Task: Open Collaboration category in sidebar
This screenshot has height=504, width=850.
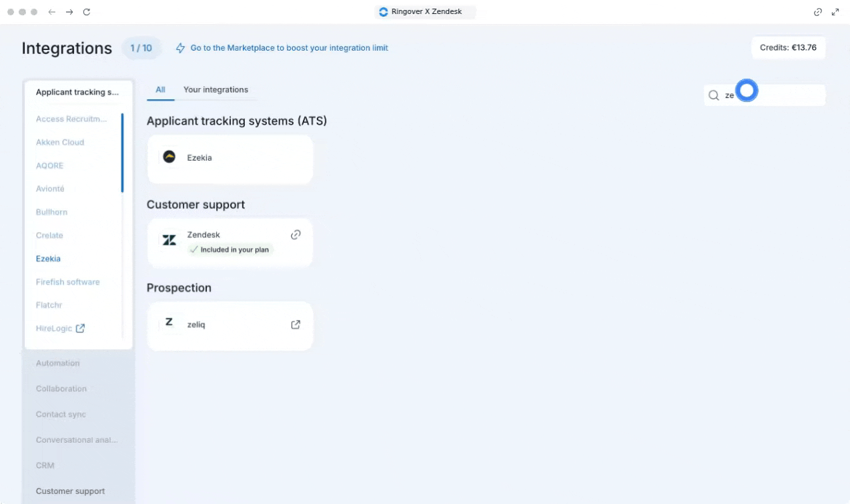Action: coord(61,389)
